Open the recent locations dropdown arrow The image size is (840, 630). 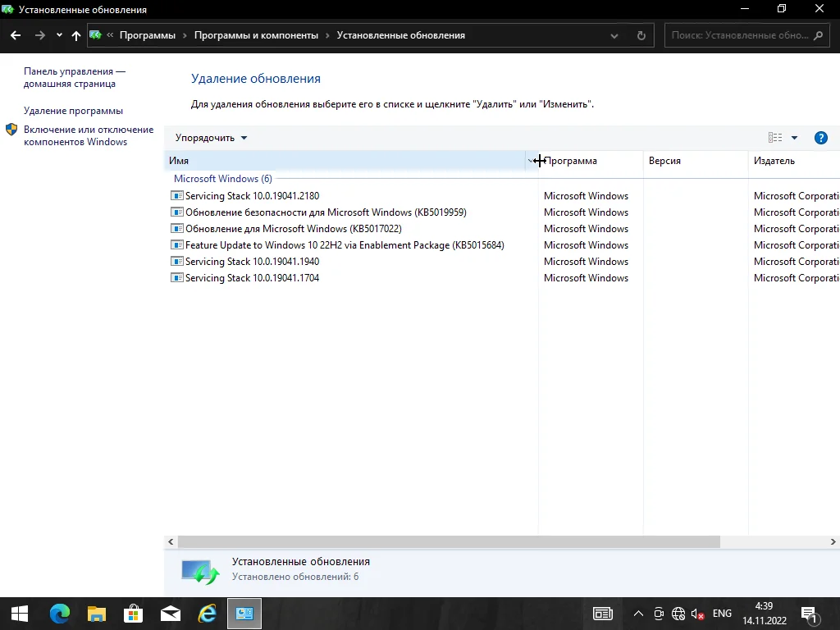coord(59,35)
